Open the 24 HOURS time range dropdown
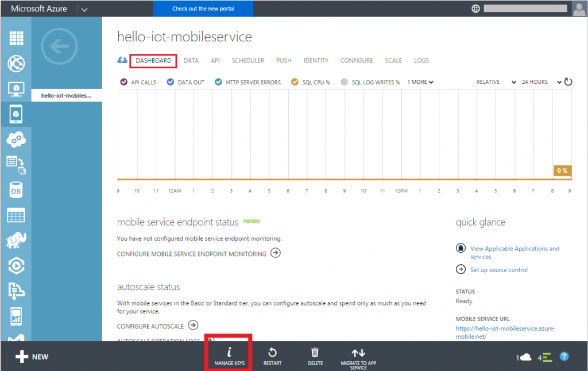 (x=541, y=82)
